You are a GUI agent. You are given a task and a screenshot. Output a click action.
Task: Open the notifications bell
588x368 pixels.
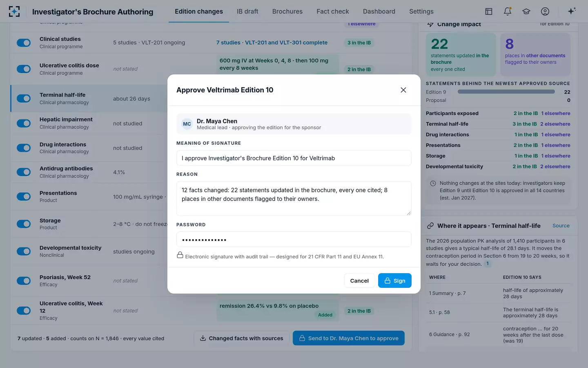(508, 11)
